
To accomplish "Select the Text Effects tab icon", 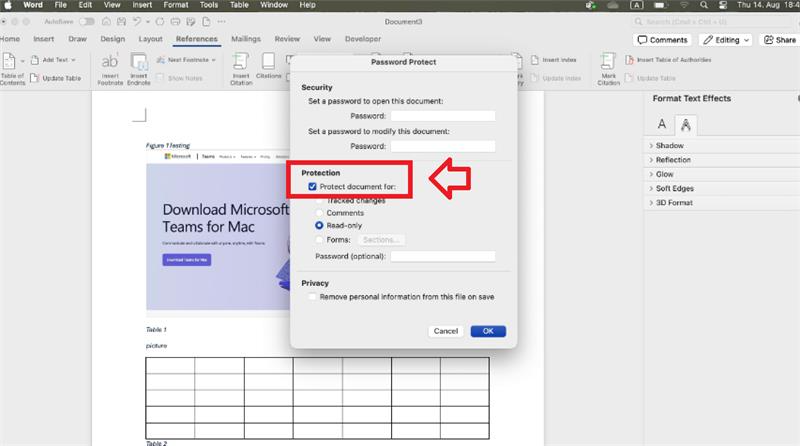I will pos(686,125).
